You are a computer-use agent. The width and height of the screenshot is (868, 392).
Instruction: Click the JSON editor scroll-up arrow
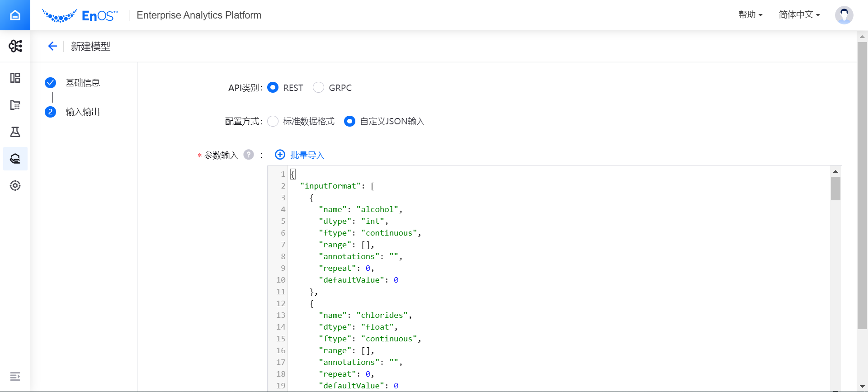coord(835,171)
